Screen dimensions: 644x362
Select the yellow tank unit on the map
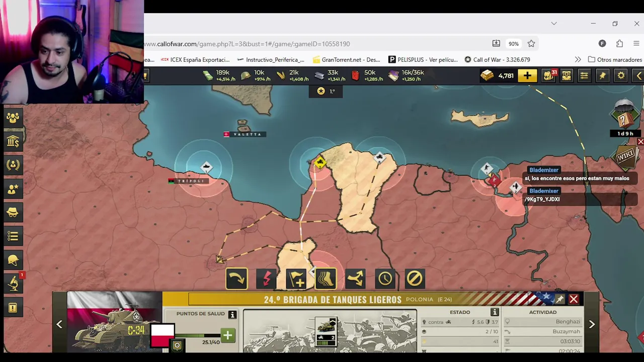pyautogui.click(x=320, y=162)
